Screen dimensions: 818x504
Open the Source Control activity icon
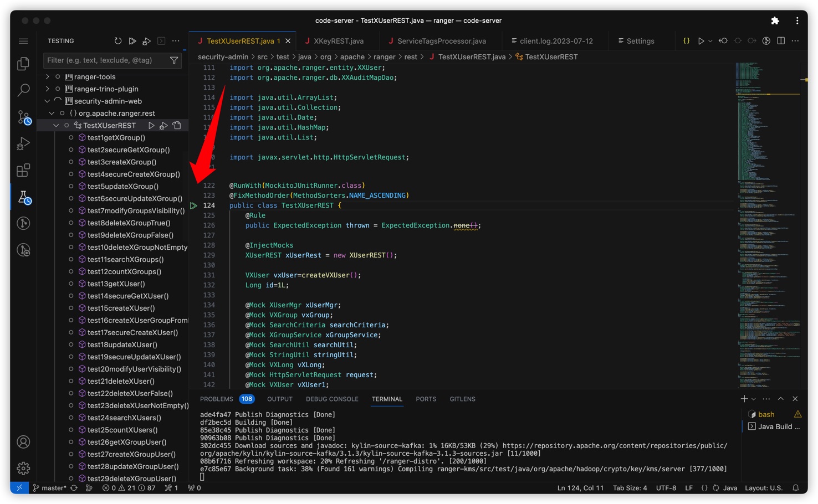[x=23, y=117]
